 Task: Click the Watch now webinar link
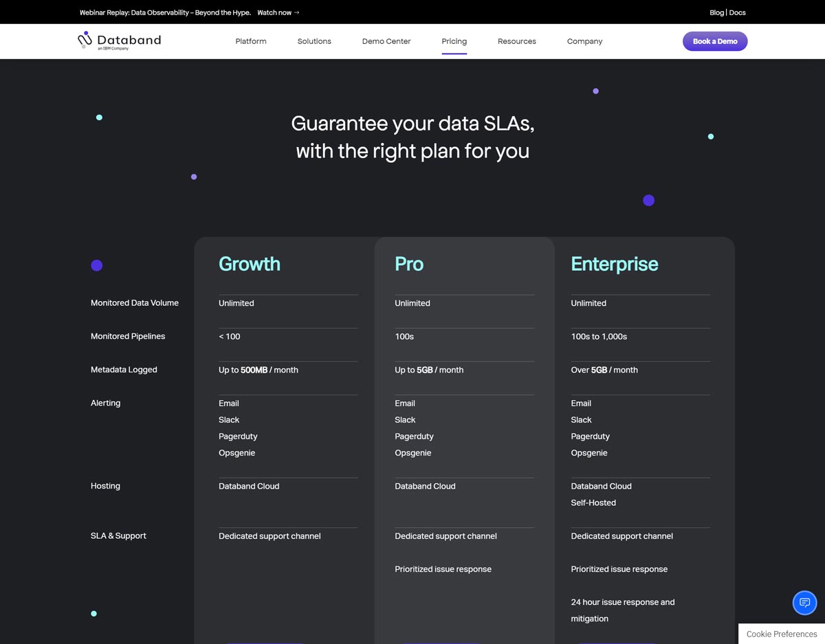pos(278,12)
